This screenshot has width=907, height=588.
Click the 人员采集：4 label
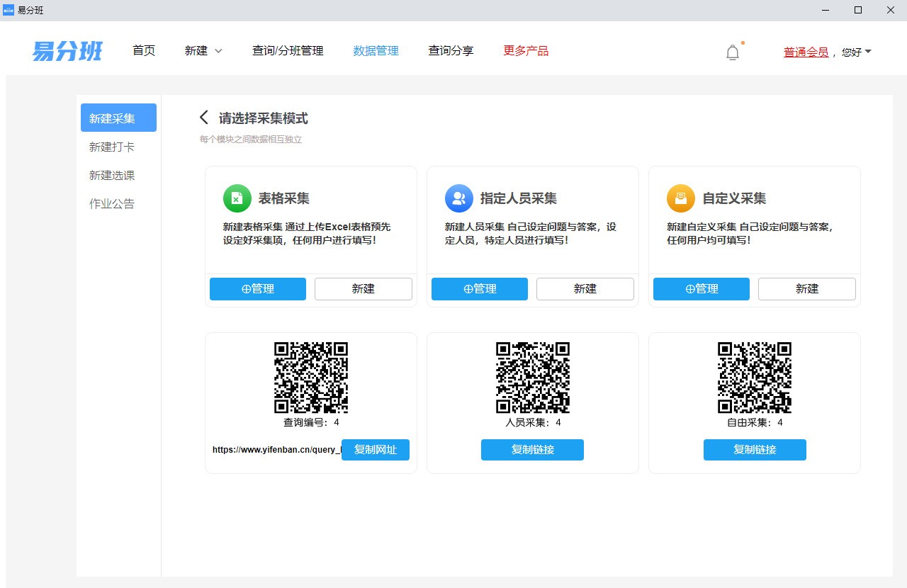click(533, 422)
